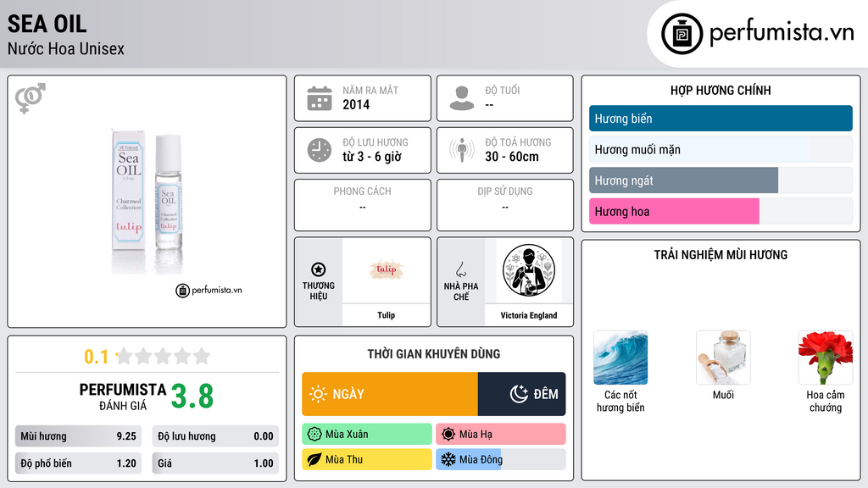Click the Tulip brand name link
The height and width of the screenshot is (488, 868).
pos(387,315)
